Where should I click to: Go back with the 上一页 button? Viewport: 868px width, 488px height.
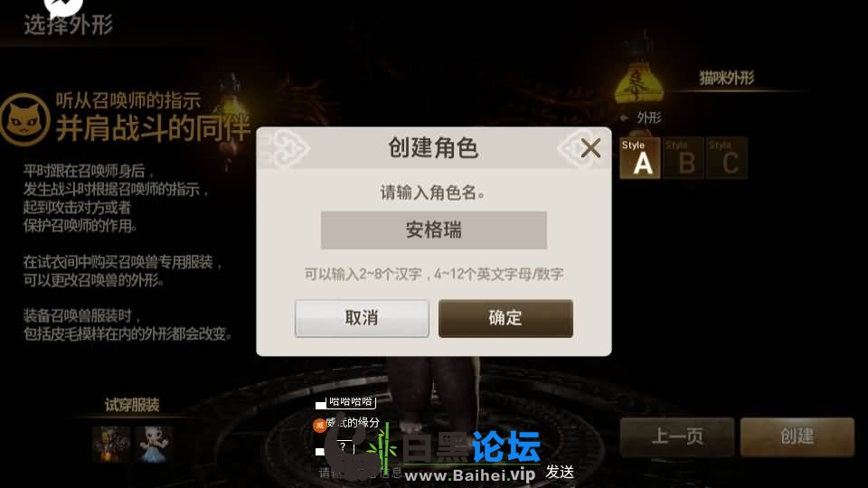[677, 436]
